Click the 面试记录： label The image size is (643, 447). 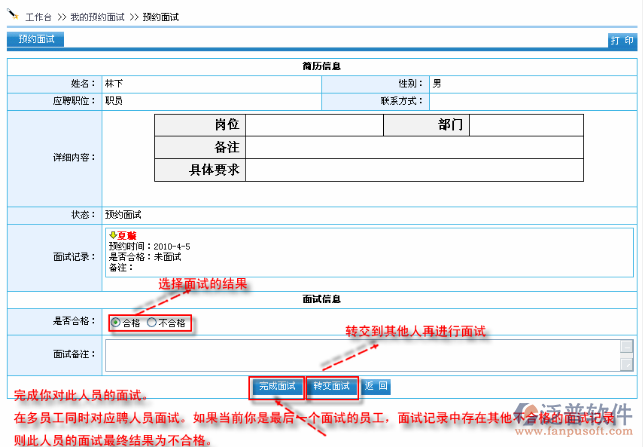(x=74, y=257)
